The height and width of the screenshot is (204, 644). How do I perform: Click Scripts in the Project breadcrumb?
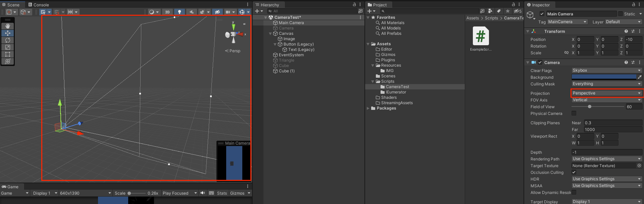coord(491,18)
